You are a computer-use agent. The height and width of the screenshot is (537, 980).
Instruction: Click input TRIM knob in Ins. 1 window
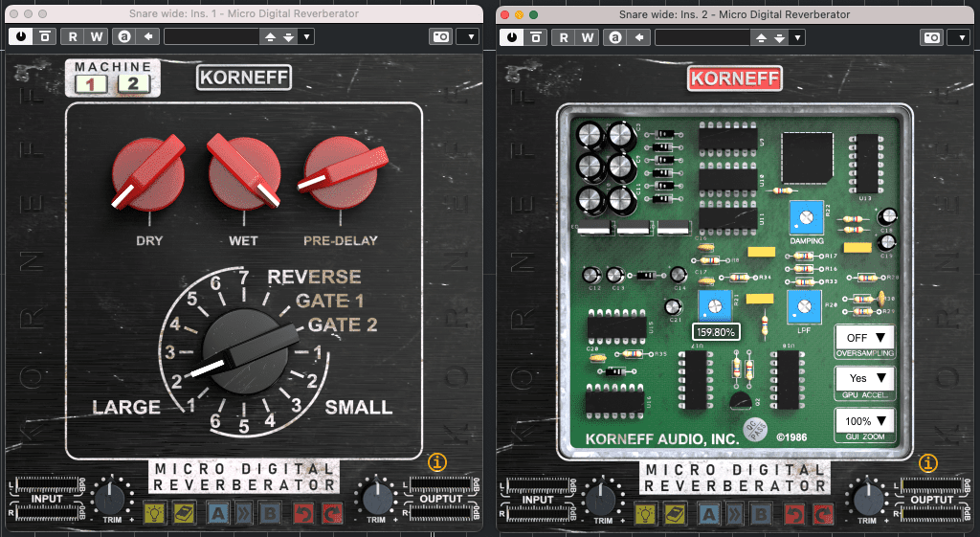click(111, 498)
